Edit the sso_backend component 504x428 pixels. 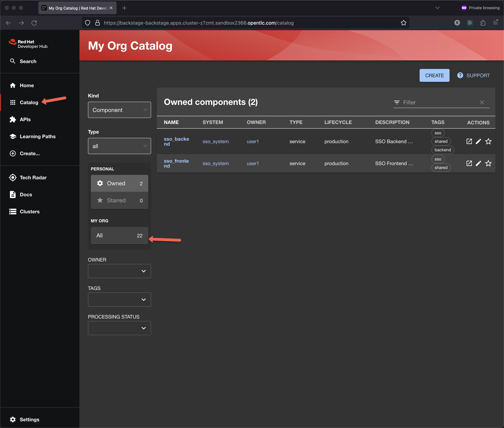pyautogui.click(x=478, y=141)
